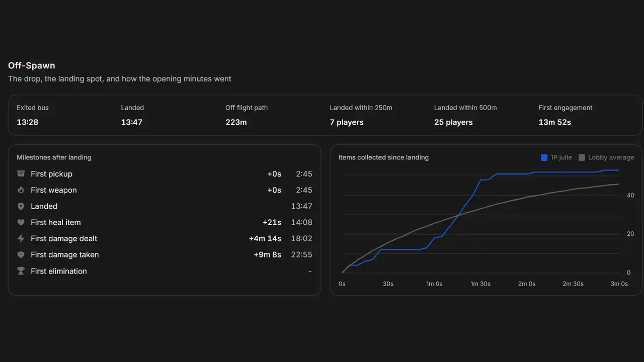Click the 40 y-axis label
Image resolution: width=644 pixels, height=362 pixels.
(x=630, y=195)
